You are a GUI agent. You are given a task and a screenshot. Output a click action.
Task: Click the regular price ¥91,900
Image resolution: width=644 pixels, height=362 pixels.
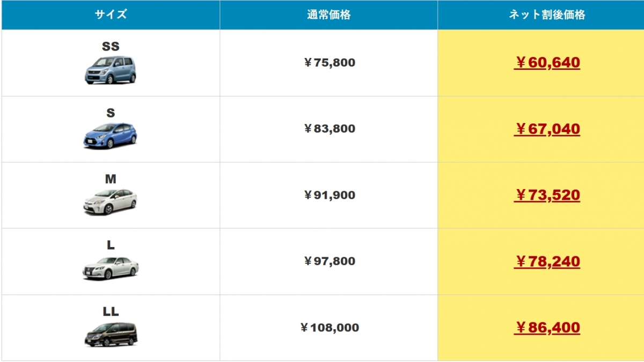coord(329,195)
